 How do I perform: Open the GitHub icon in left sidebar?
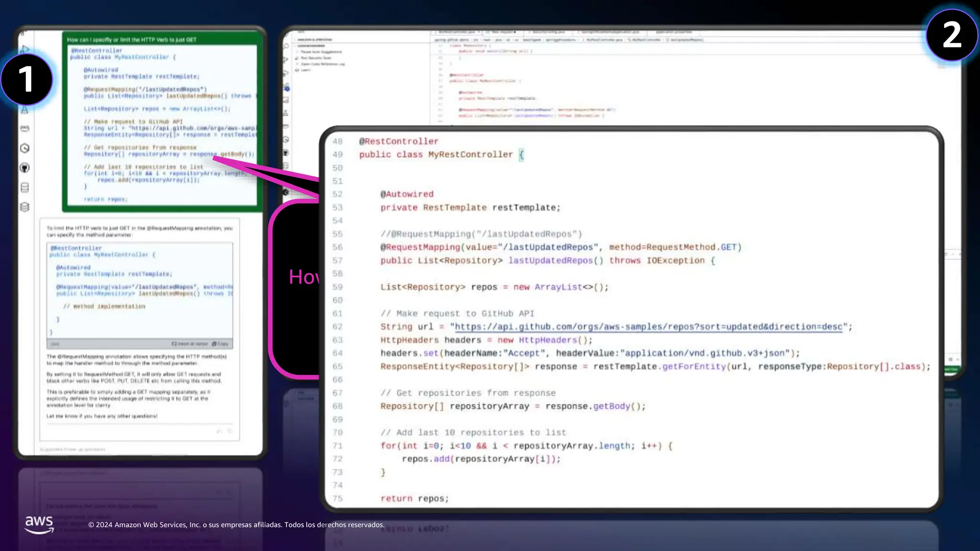[25, 168]
